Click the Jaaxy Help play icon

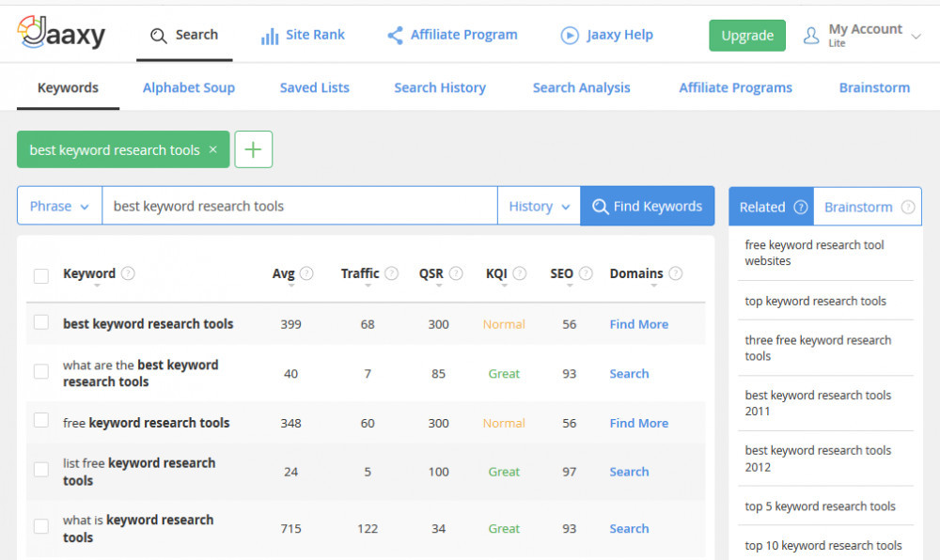click(570, 36)
